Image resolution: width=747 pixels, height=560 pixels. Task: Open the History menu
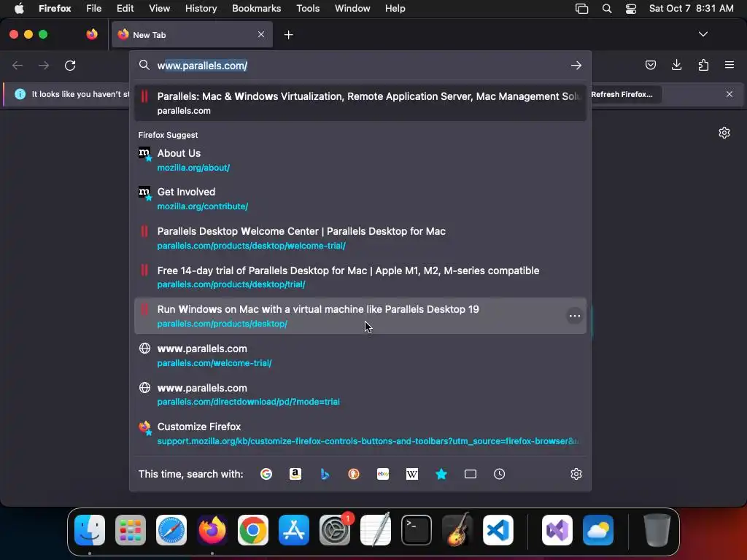pos(201,9)
